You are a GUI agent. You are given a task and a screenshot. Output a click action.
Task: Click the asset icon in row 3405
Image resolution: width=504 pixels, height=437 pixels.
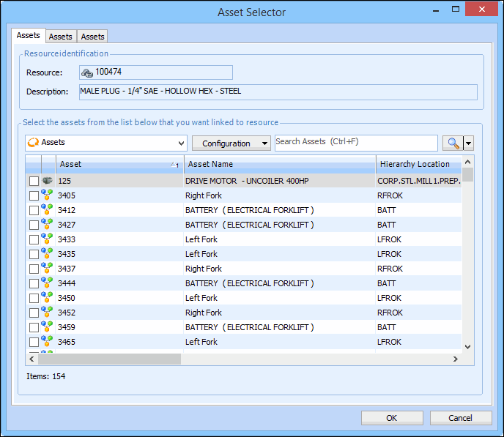click(47, 195)
